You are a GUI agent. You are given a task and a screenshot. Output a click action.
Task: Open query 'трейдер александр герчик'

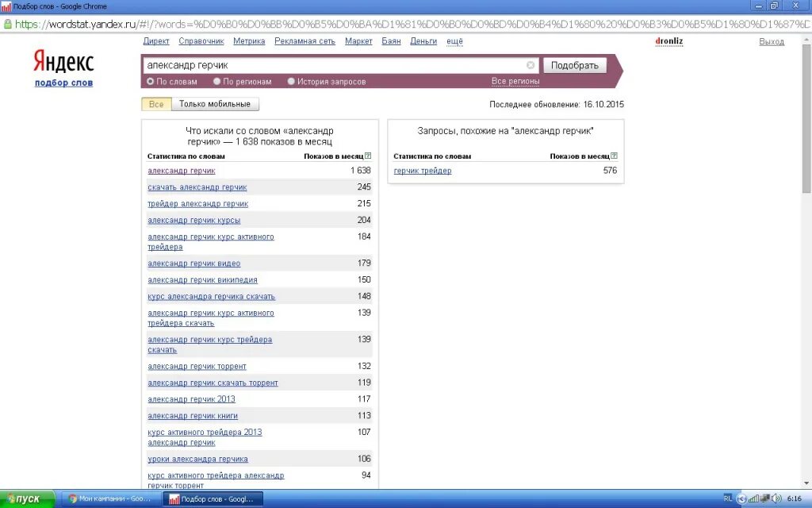coord(197,204)
